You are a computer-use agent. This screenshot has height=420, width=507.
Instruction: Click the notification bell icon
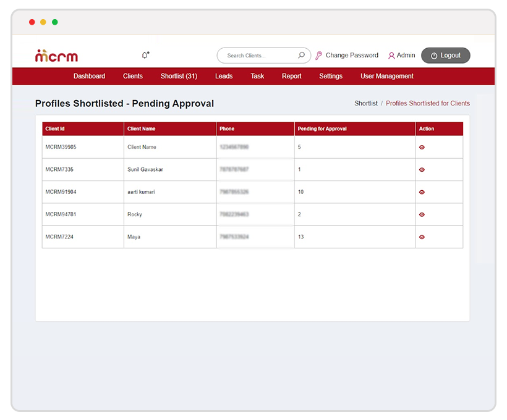tap(145, 56)
